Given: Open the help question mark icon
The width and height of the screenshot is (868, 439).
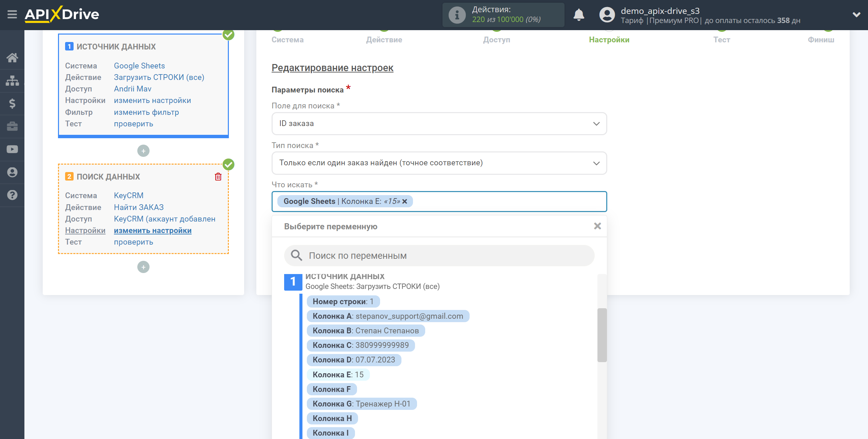Looking at the screenshot, I should [12, 195].
